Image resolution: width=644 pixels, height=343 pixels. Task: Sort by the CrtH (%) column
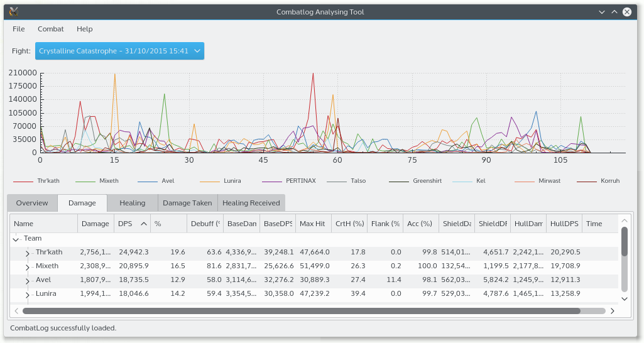(349, 224)
